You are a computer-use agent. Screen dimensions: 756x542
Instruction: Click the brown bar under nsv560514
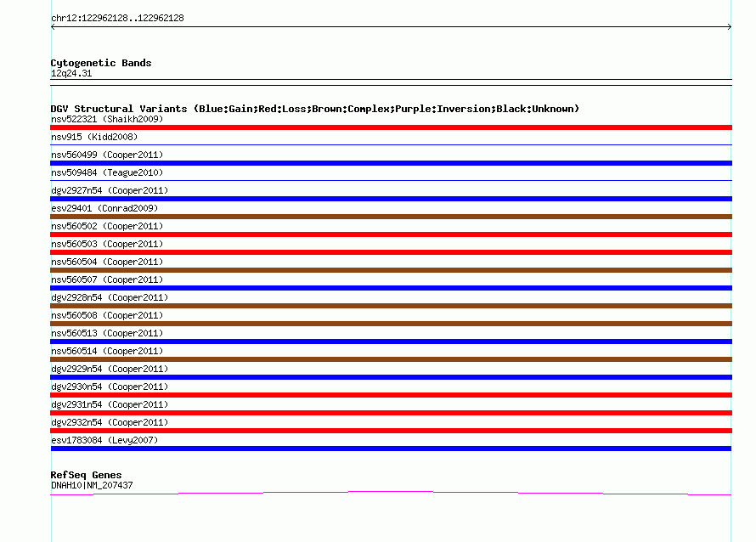391,359
